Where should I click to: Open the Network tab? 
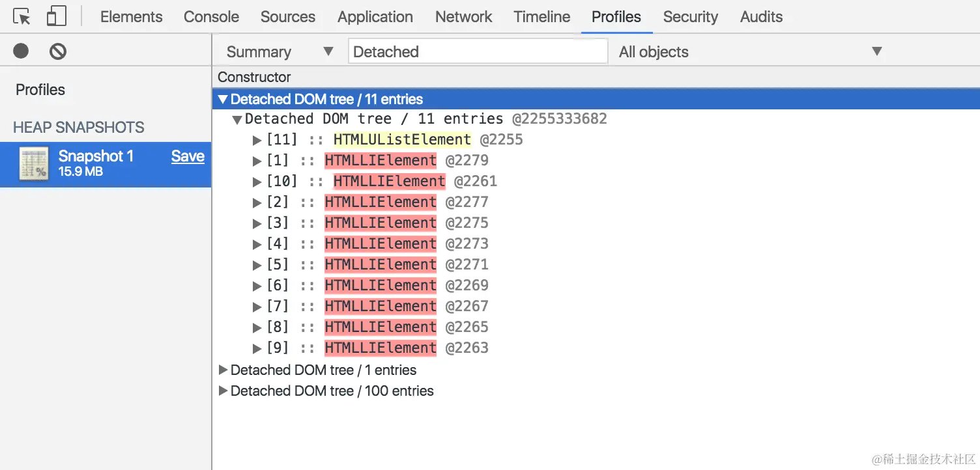pyautogui.click(x=464, y=17)
